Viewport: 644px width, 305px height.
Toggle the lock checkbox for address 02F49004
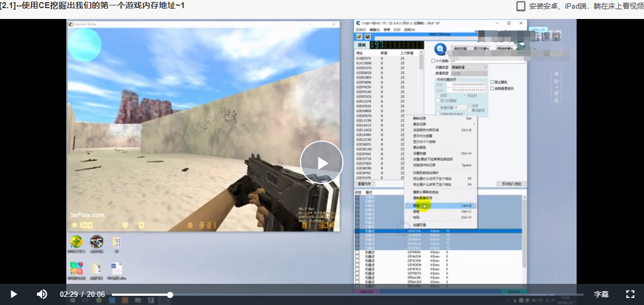[357, 252]
